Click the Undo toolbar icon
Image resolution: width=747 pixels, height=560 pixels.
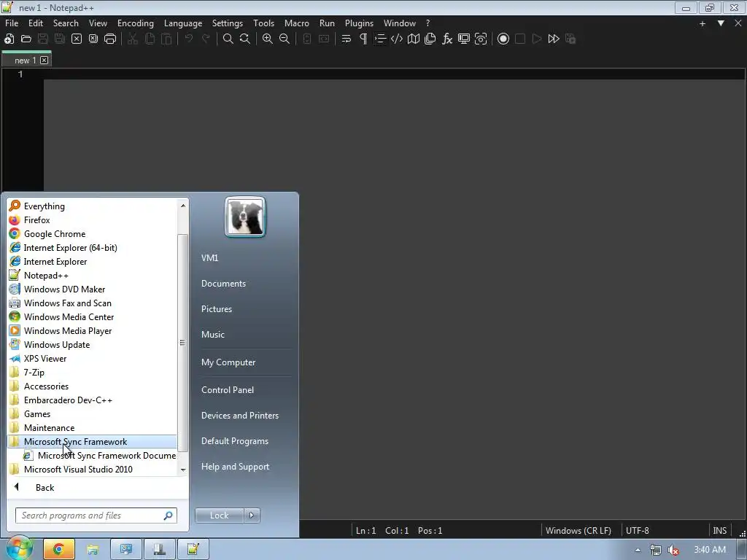pos(189,39)
